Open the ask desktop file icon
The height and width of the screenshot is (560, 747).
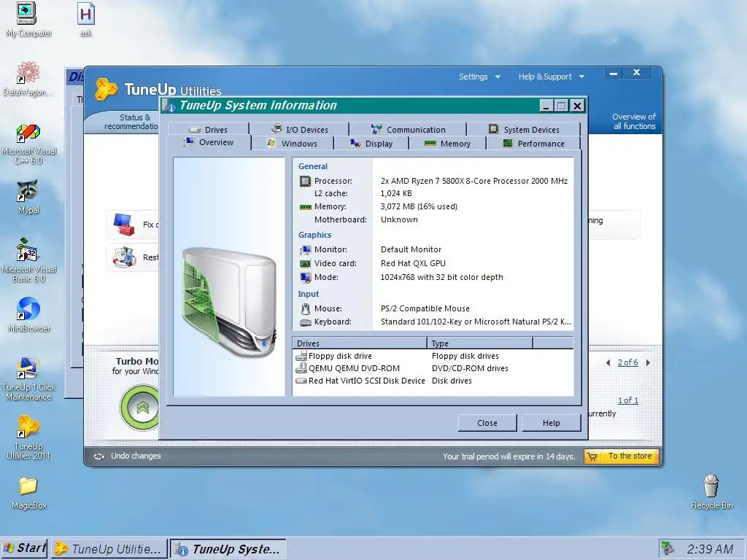coord(86,20)
